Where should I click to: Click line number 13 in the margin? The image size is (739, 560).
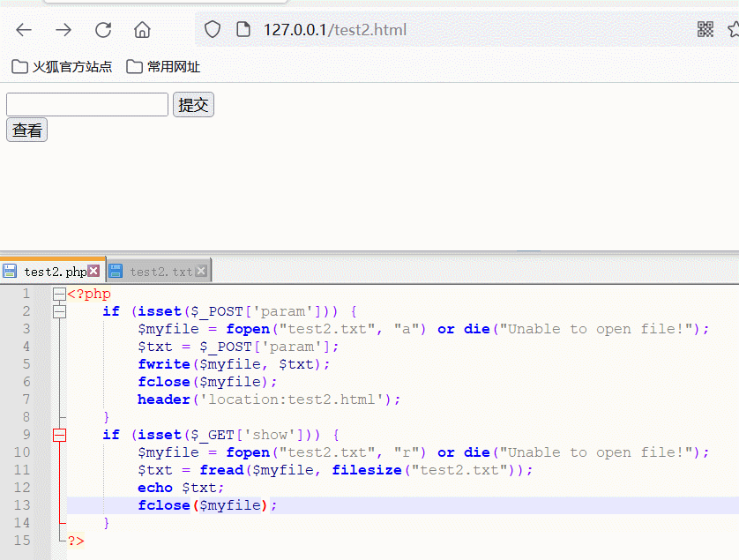click(22, 505)
